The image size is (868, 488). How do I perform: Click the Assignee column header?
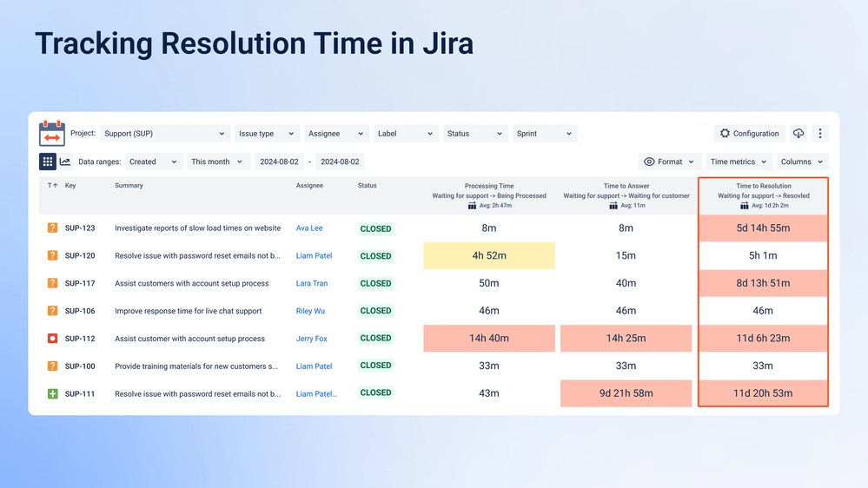click(309, 185)
